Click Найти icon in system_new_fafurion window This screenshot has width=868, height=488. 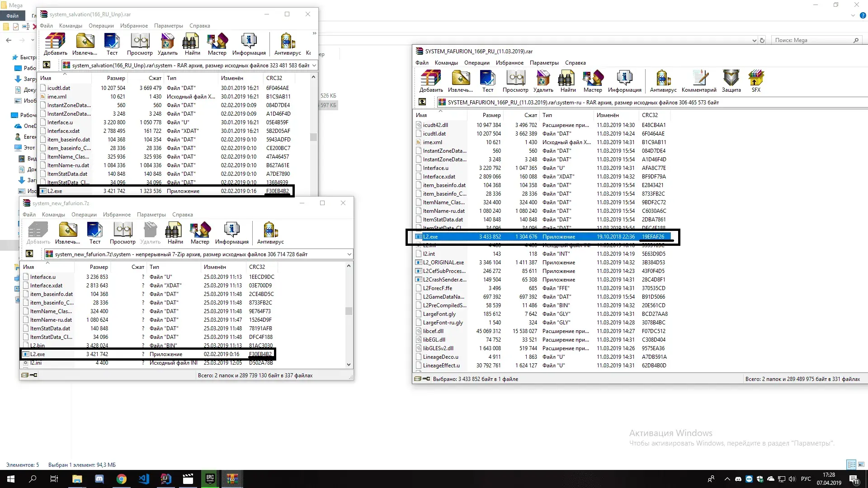tap(175, 233)
